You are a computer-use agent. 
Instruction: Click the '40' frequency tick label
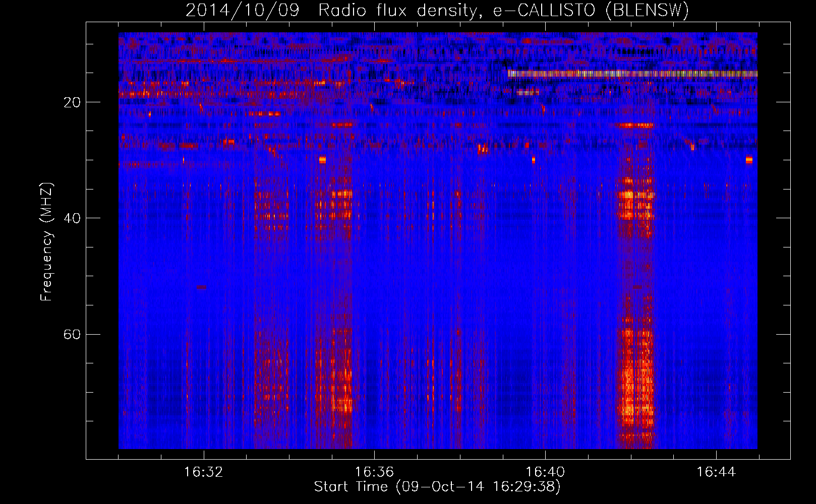click(x=72, y=218)
